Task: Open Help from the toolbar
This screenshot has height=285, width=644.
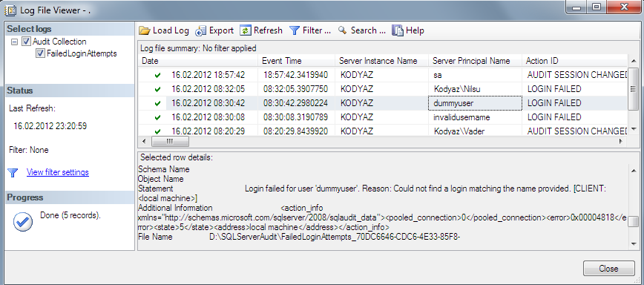Action: click(x=408, y=30)
